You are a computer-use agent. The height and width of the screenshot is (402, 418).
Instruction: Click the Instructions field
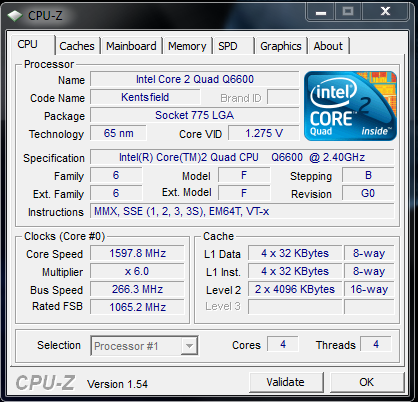pyautogui.click(x=242, y=211)
